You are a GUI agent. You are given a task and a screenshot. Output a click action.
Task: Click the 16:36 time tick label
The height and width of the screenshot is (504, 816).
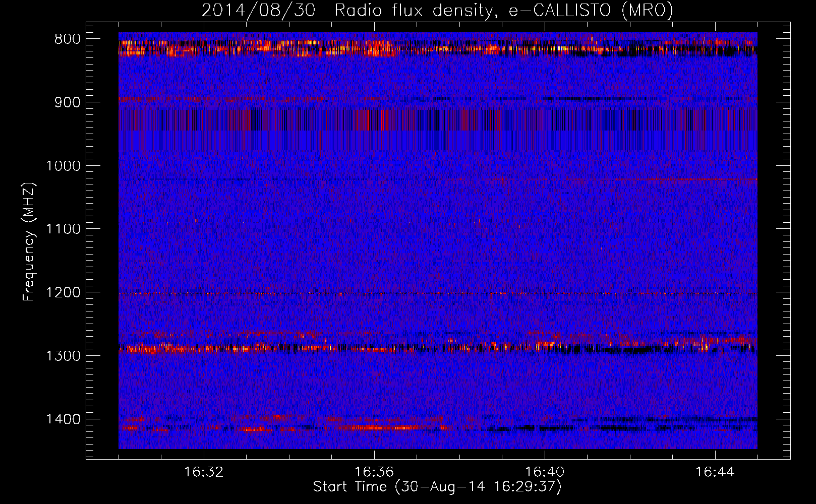click(x=374, y=472)
